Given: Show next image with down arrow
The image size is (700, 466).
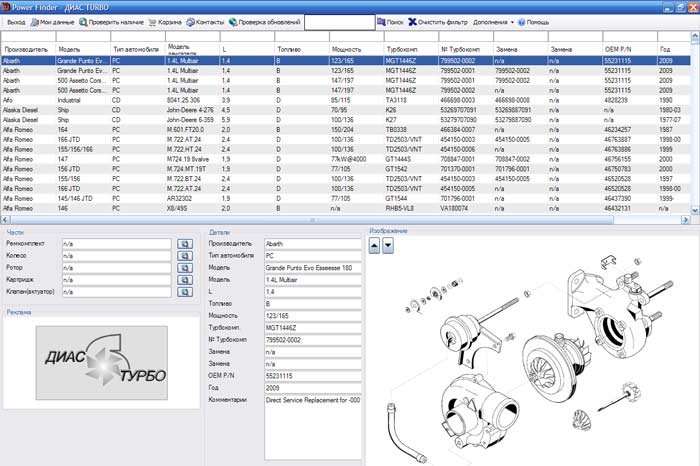Looking at the screenshot, I should [x=388, y=245].
